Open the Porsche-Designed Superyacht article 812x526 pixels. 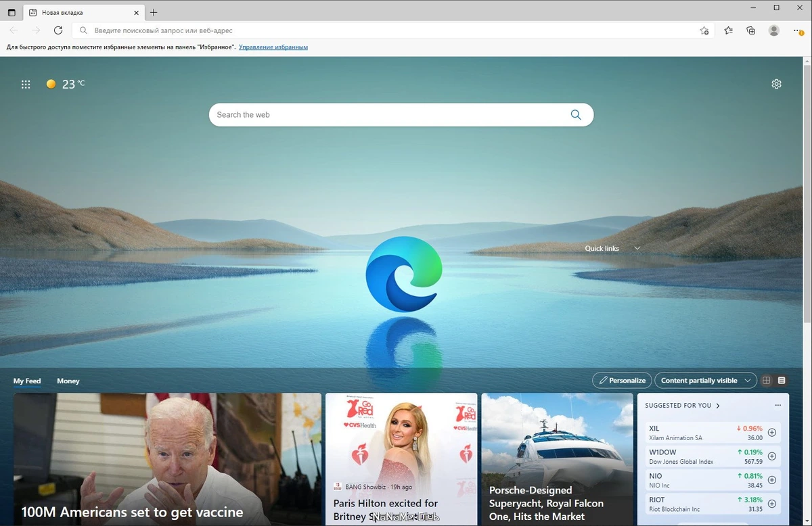click(558, 459)
